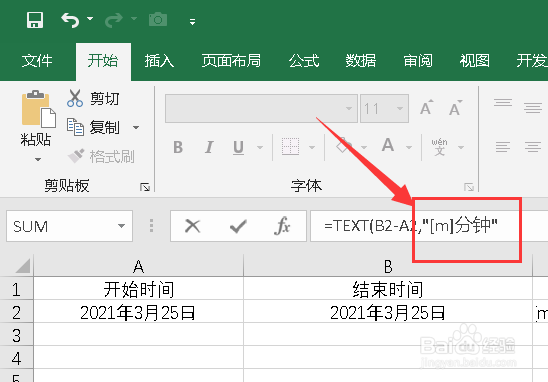Click the Save floppy disk icon
548x382 pixels.
(x=35, y=20)
